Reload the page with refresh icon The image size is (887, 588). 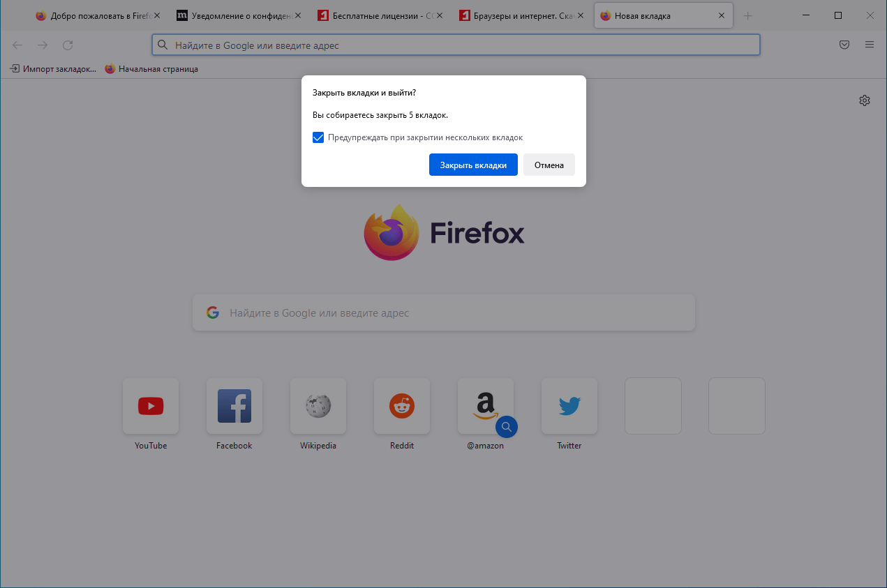[x=68, y=45]
